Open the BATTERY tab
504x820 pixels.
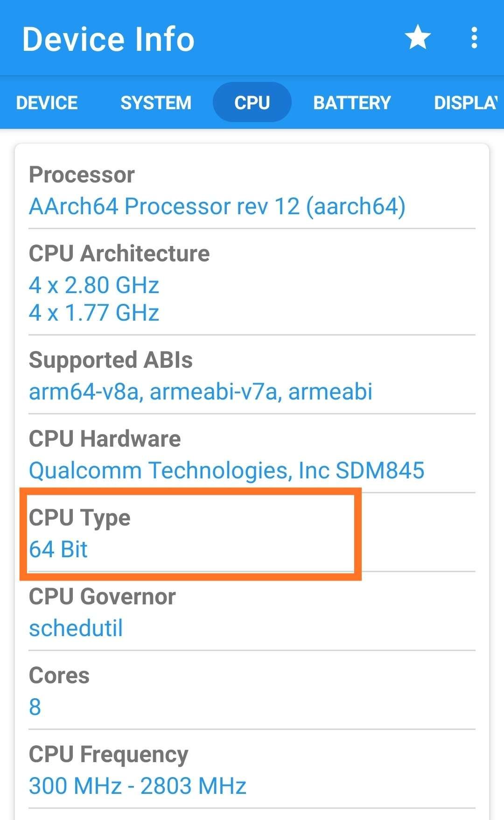(x=352, y=103)
